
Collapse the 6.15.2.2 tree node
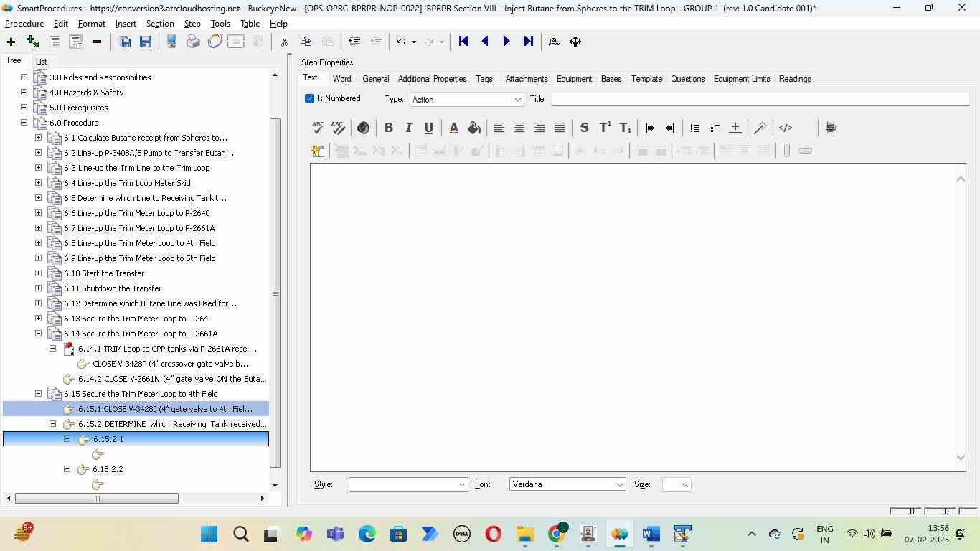pyautogui.click(x=67, y=468)
